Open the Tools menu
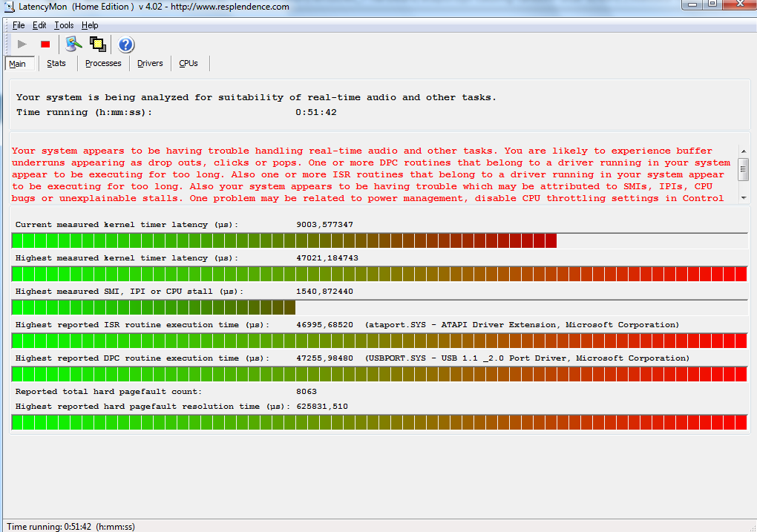This screenshot has width=757, height=532. [64, 25]
